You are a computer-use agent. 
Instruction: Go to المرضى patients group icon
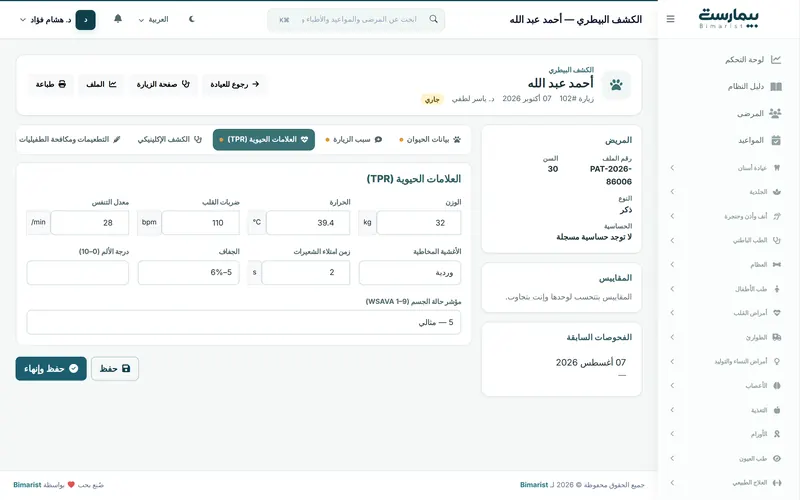pyautogui.click(x=776, y=113)
